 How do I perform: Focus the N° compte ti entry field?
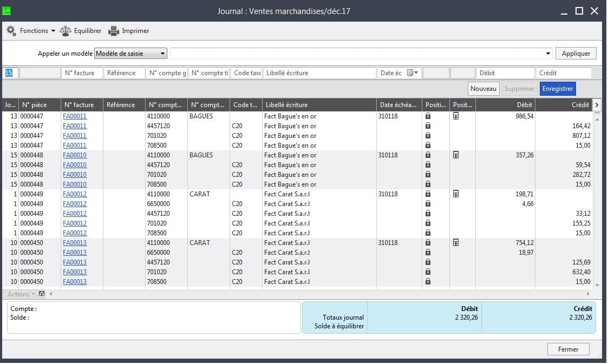[x=209, y=73]
